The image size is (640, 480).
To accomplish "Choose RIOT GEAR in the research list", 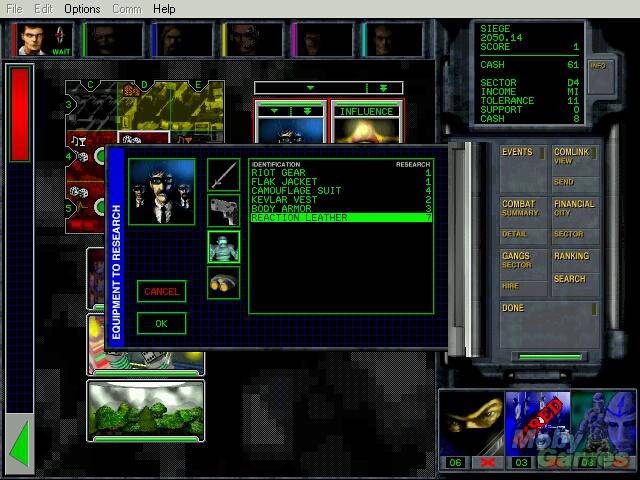I will click(x=341, y=173).
